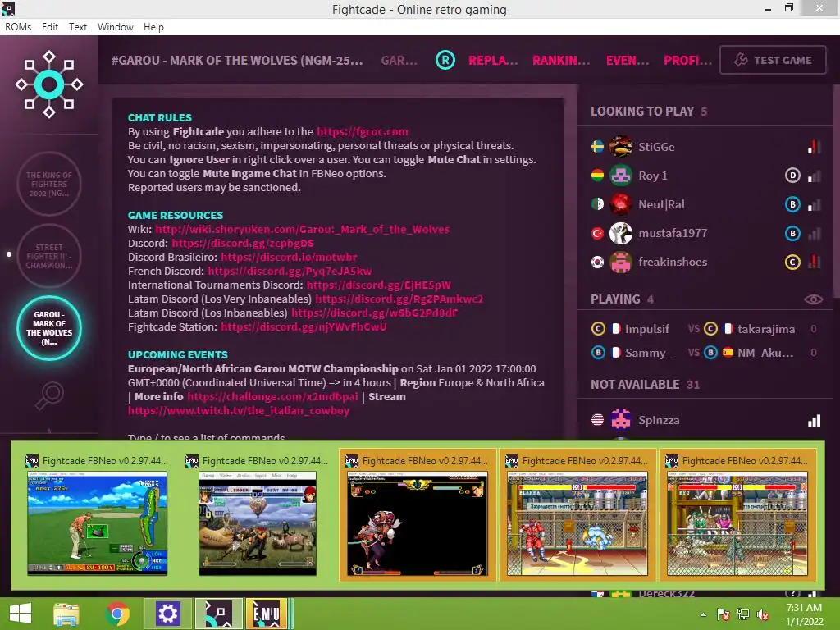Open the ROMs menu
This screenshot has width=840, height=630.
[x=18, y=27]
